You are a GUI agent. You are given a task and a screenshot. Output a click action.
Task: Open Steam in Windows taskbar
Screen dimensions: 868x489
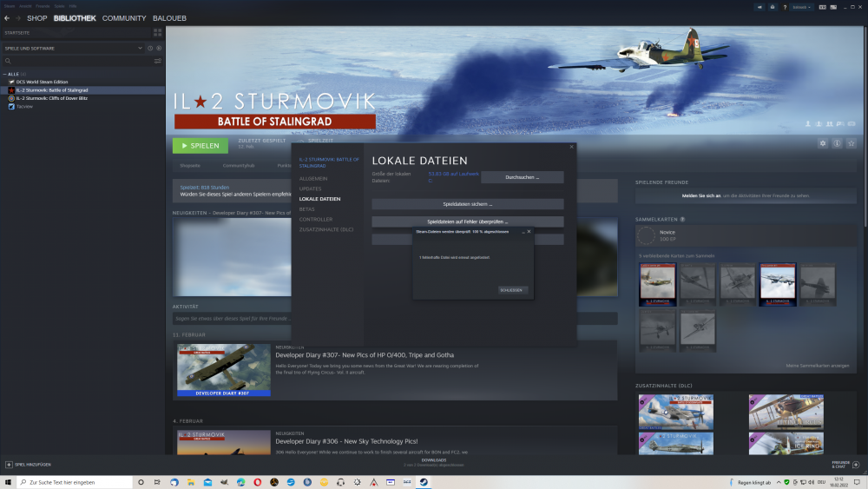click(424, 482)
